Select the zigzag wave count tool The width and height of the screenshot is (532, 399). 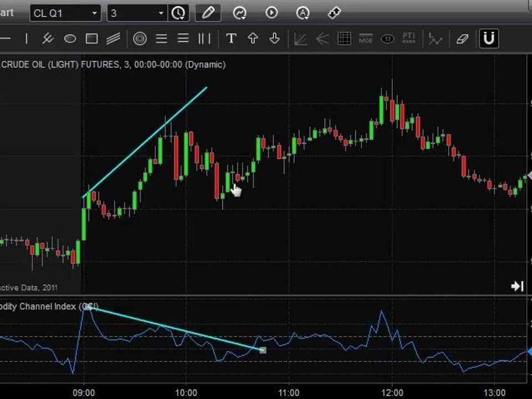click(436, 39)
